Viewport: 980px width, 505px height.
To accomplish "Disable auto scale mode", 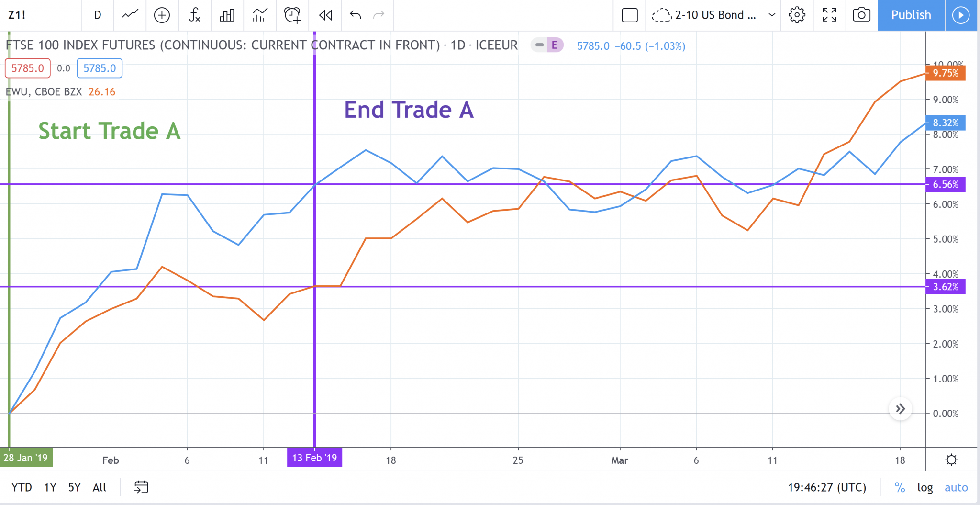I will 956,487.
